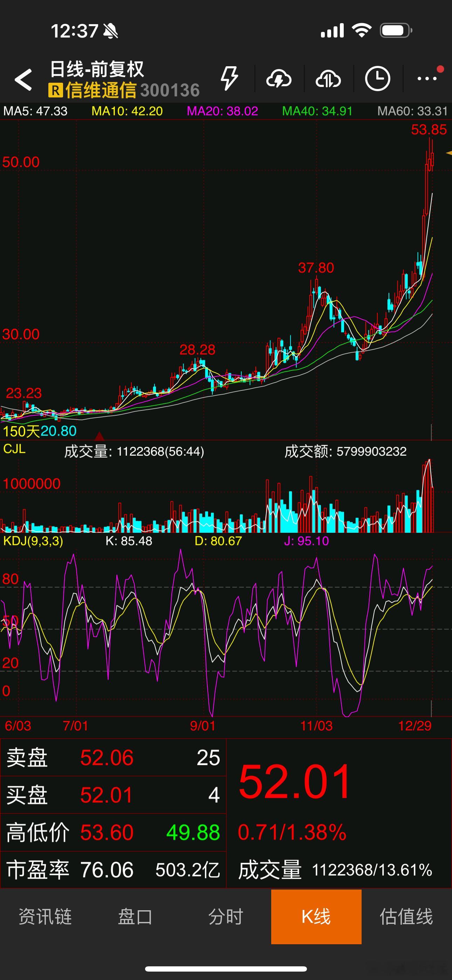452x980 pixels.
Task: Switch to the 盘口 tab
Action: 136,917
